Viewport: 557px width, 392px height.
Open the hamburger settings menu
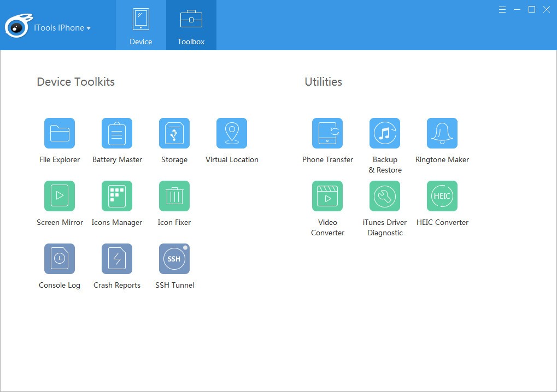pos(502,9)
